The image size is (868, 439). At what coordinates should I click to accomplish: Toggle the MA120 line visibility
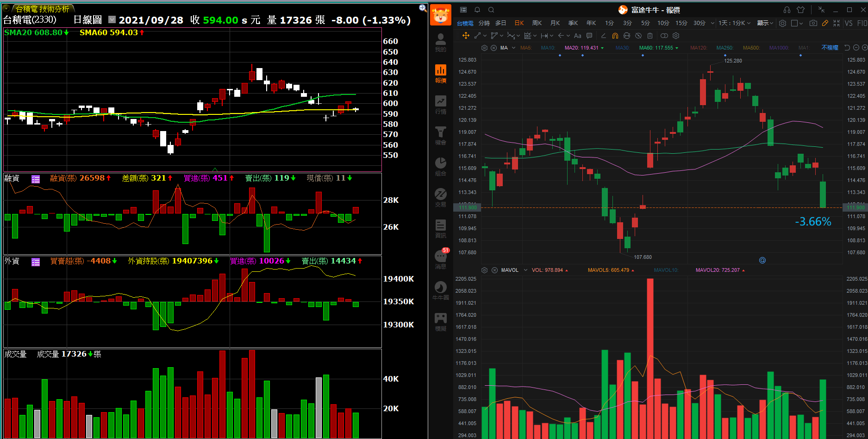point(699,48)
